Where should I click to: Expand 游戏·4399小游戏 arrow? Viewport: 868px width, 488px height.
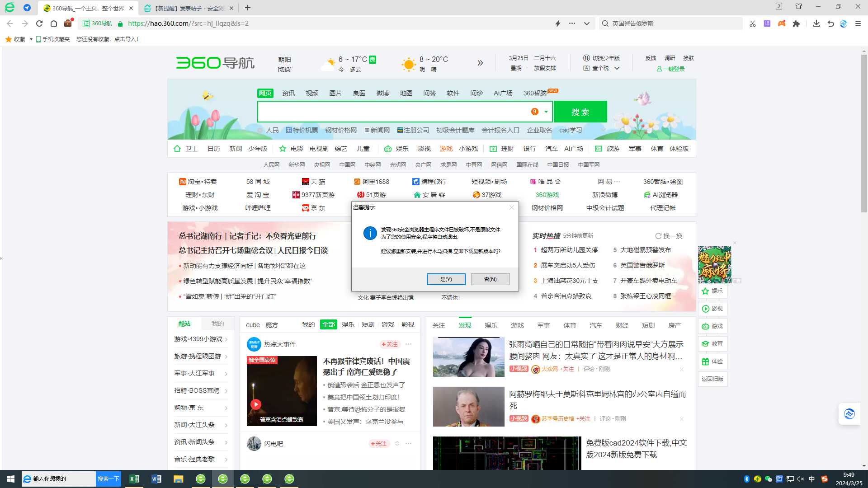click(226, 339)
